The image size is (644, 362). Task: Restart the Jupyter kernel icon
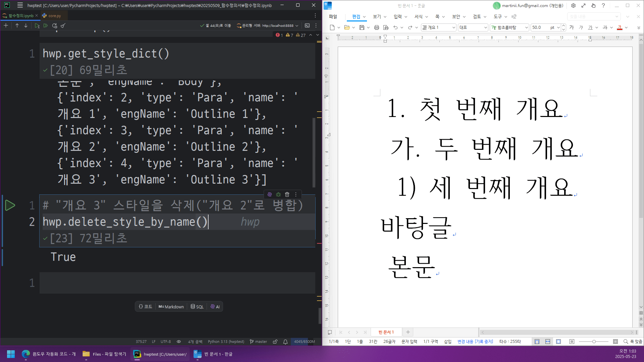(55, 25)
